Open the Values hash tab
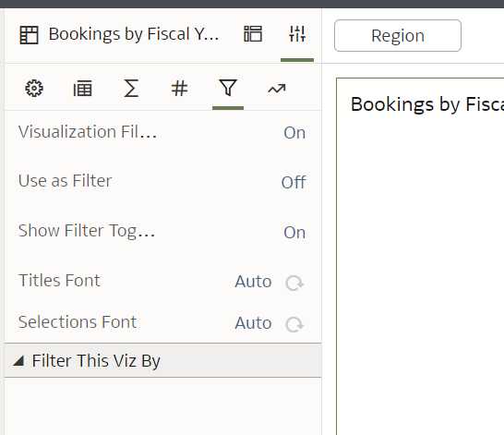The image size is (504, 435). [179, 89]
